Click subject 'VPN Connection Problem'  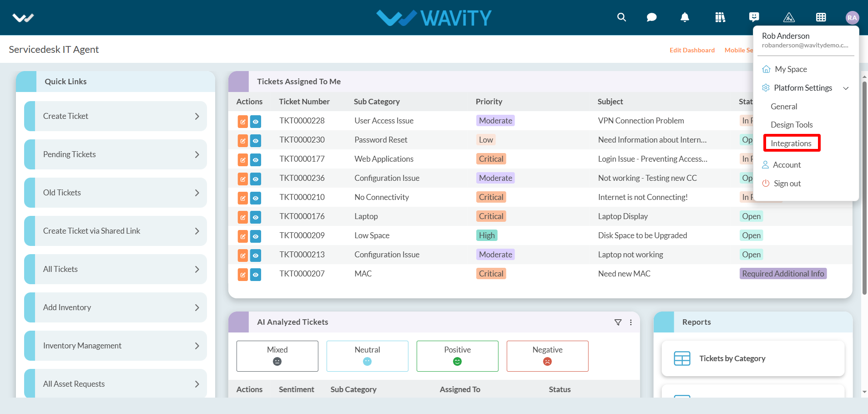coord(641,121)
